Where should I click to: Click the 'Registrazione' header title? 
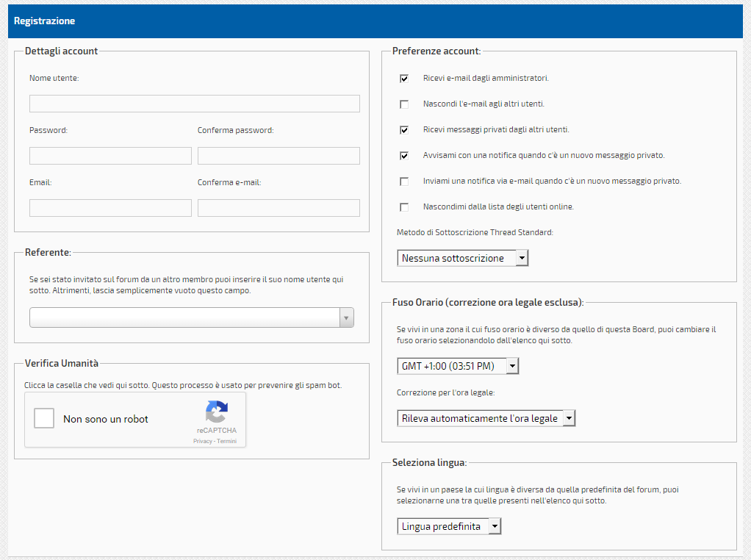click(x=45, y=21)
